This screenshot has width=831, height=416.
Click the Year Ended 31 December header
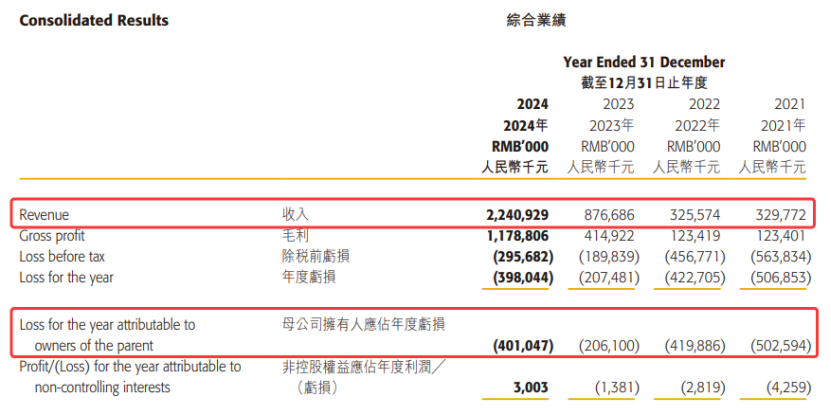tap(643, 62)
